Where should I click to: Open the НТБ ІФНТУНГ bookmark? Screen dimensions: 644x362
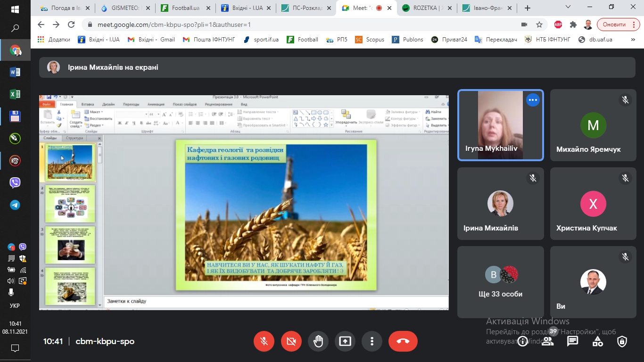tap(548, 40)
